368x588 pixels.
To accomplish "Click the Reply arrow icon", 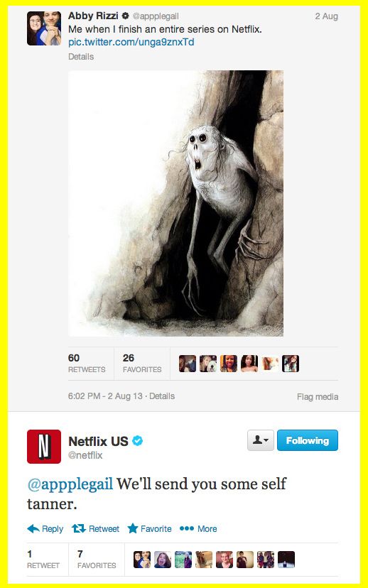I will (x=33, y=529).
